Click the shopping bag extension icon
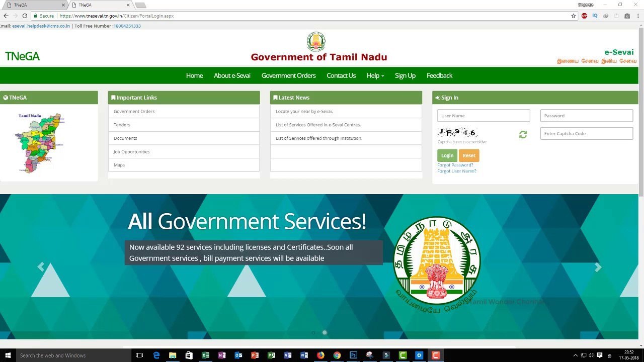 (x=627, y=16)
